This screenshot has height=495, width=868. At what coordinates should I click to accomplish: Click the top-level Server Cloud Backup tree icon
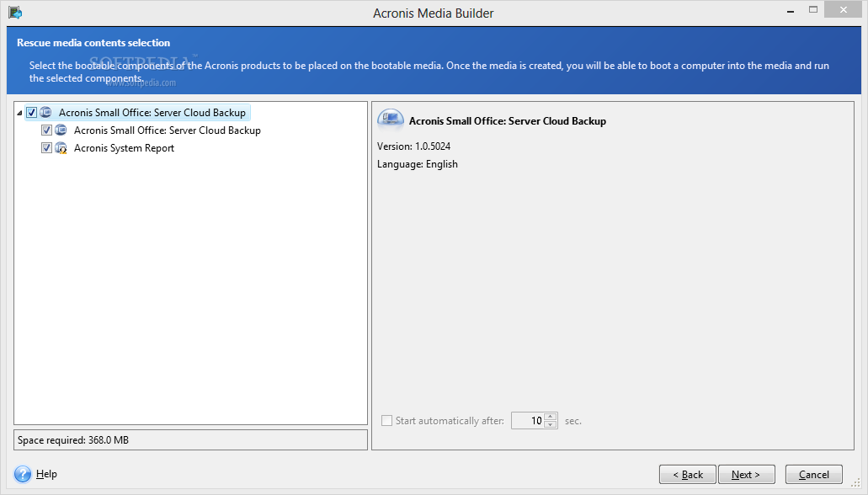pos(45,113)
